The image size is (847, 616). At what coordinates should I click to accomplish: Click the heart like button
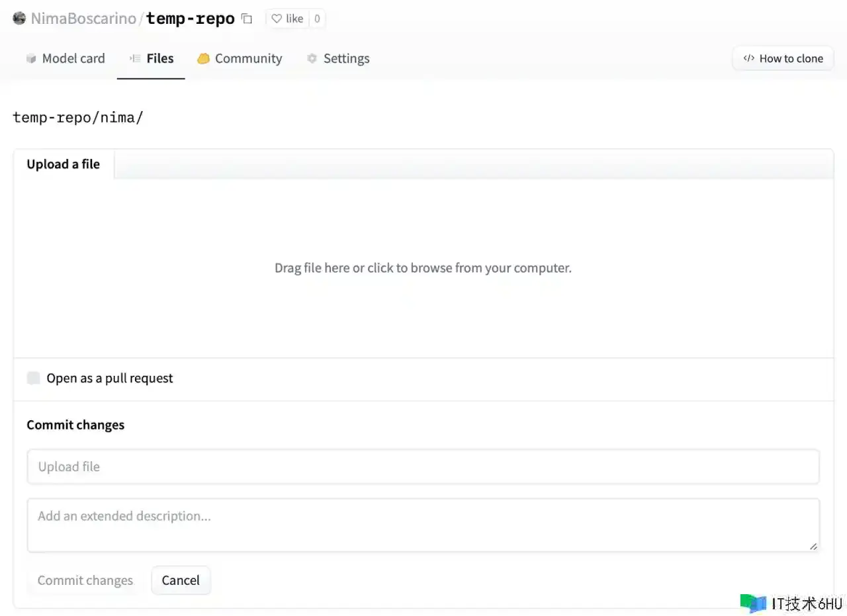coord(287,19)
